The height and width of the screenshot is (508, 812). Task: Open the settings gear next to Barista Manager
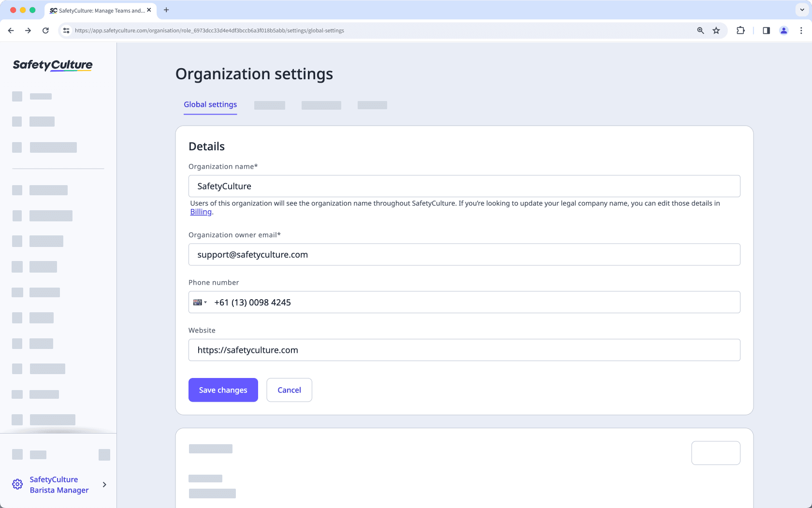coord(17,484)
